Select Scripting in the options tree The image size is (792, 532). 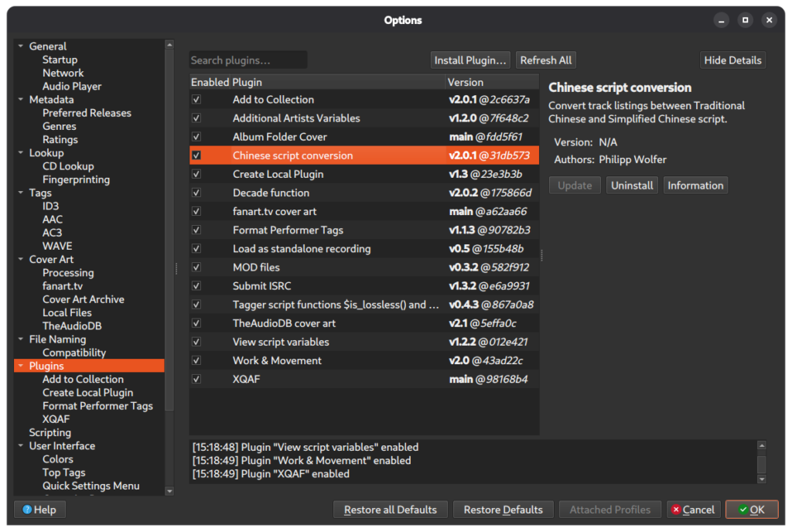pos(50,432)
